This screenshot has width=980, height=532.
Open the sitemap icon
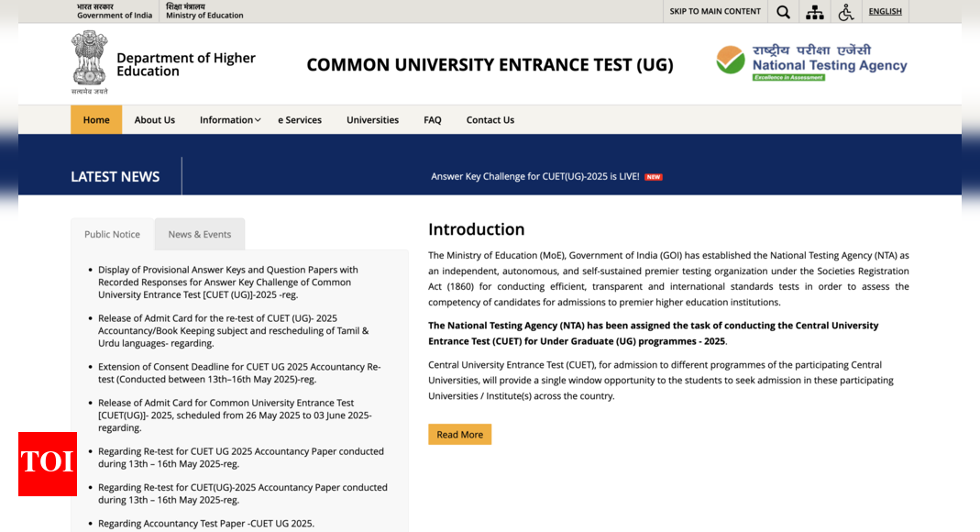coord(814,12)
